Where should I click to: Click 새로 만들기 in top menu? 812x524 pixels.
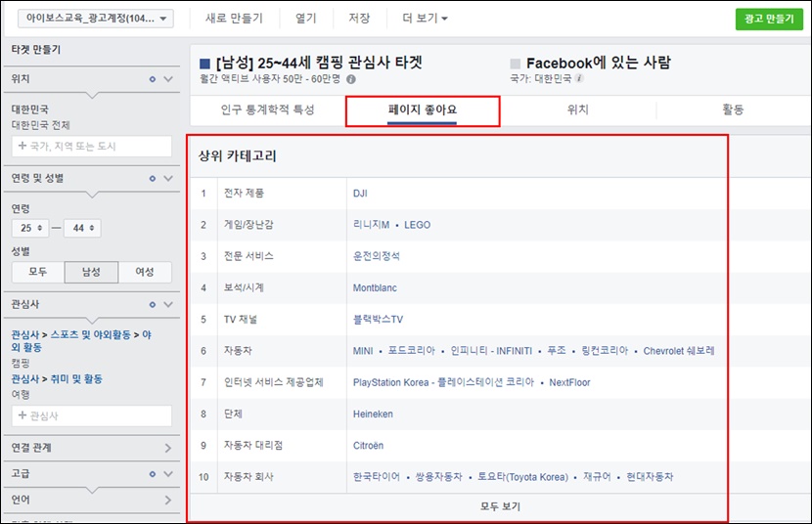coord(234,19)
